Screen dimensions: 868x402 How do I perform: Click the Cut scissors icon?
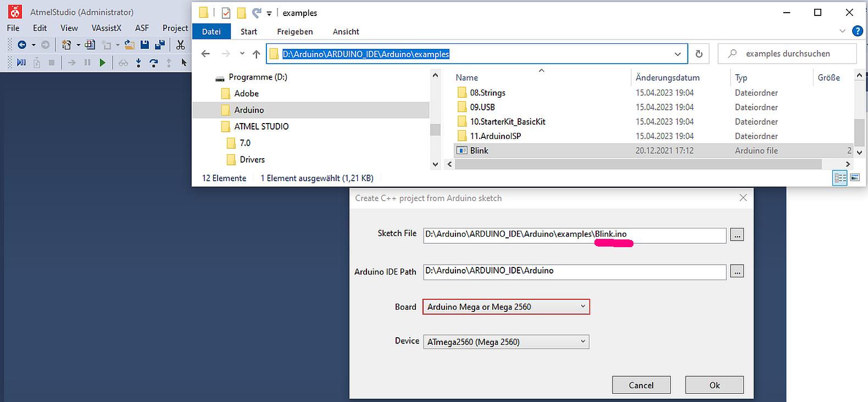tap(180, 45)
